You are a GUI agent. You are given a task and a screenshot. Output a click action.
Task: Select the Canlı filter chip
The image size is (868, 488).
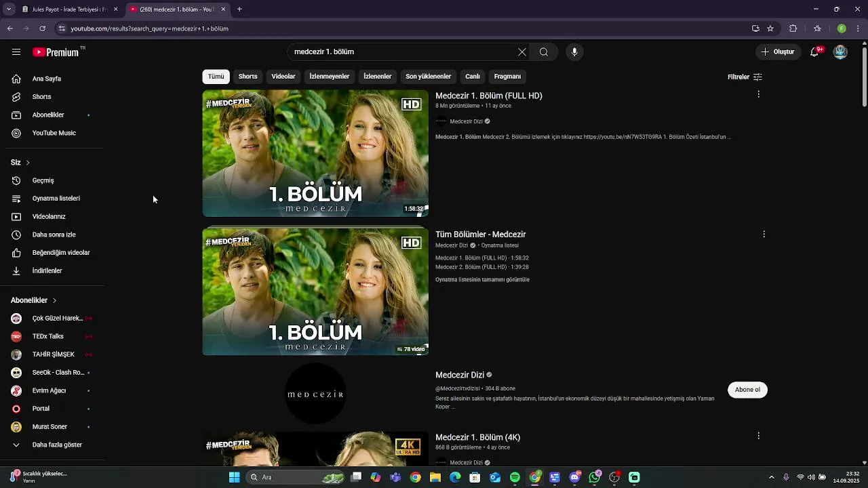click(473, 77)
